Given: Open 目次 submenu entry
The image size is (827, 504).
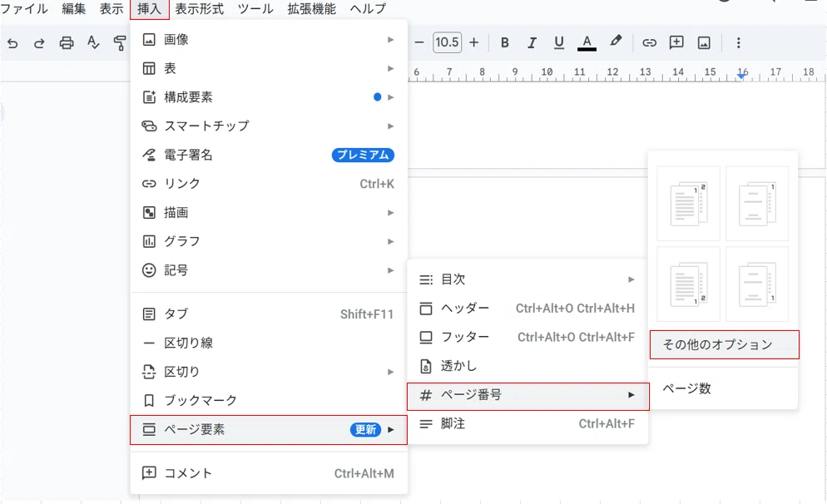Looking at the screenshot, I should coord(527,279).
